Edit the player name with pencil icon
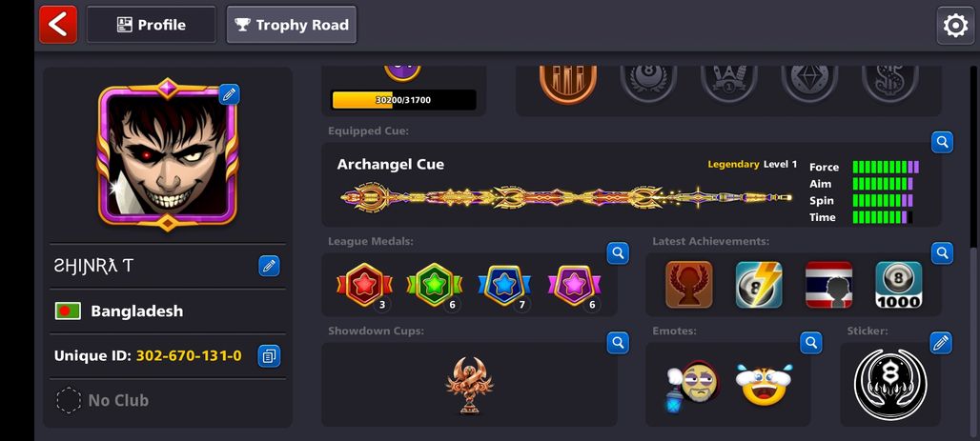Screen dimensions: 980x441 tap(270, 266)
